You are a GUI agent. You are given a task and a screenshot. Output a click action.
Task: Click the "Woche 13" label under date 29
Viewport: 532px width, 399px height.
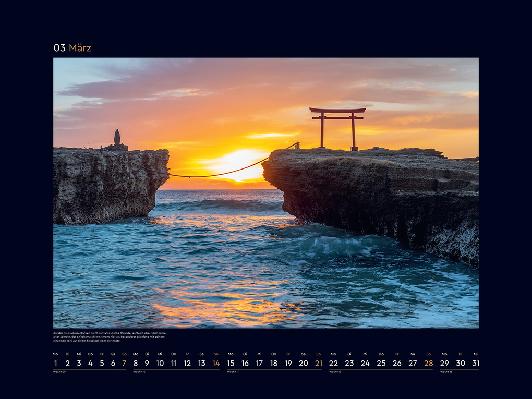tap(445, 372)
